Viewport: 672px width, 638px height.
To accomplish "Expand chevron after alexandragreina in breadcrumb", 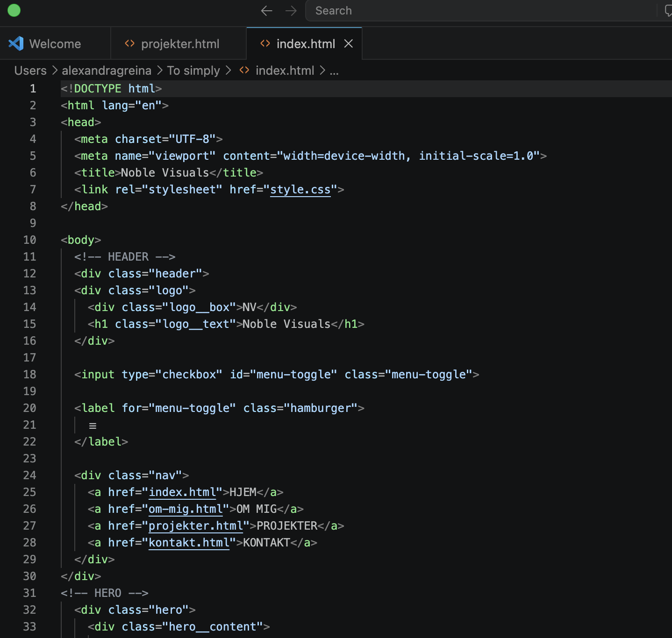I will click(x=159, y=71).
